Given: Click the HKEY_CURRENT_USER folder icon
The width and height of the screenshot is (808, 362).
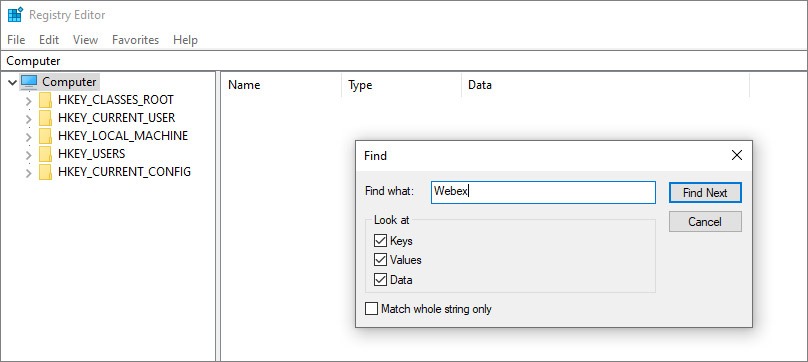Looking at the screenshot, I should (x=45, y=118).
